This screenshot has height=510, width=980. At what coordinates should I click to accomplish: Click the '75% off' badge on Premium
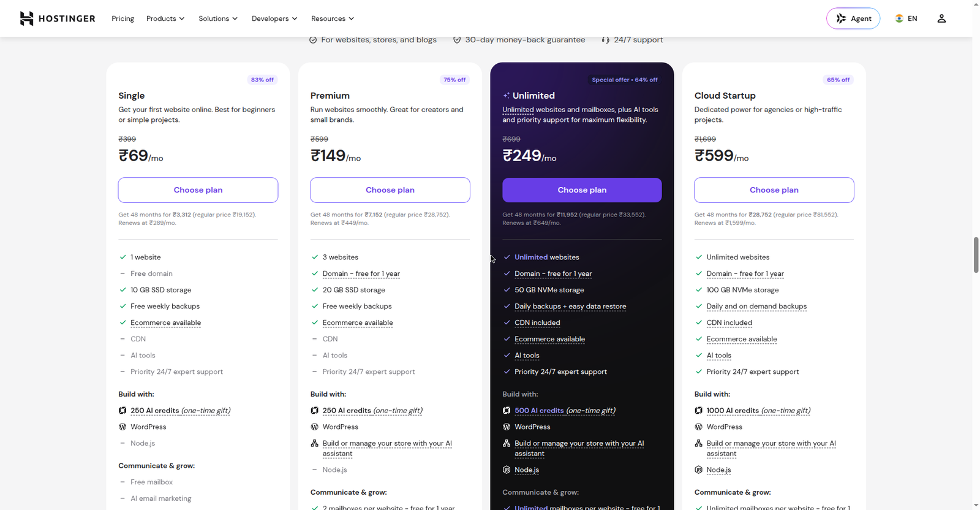point(454,80)
